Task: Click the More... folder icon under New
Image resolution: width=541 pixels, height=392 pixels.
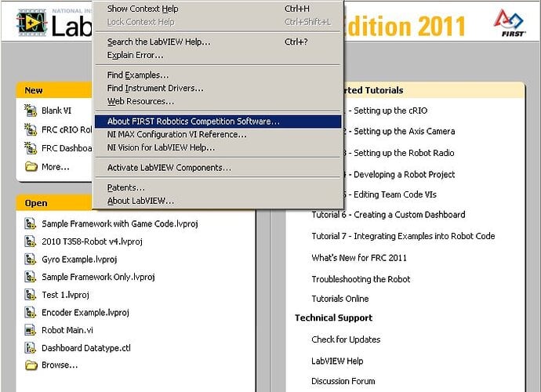Action: tap(31, 167)
